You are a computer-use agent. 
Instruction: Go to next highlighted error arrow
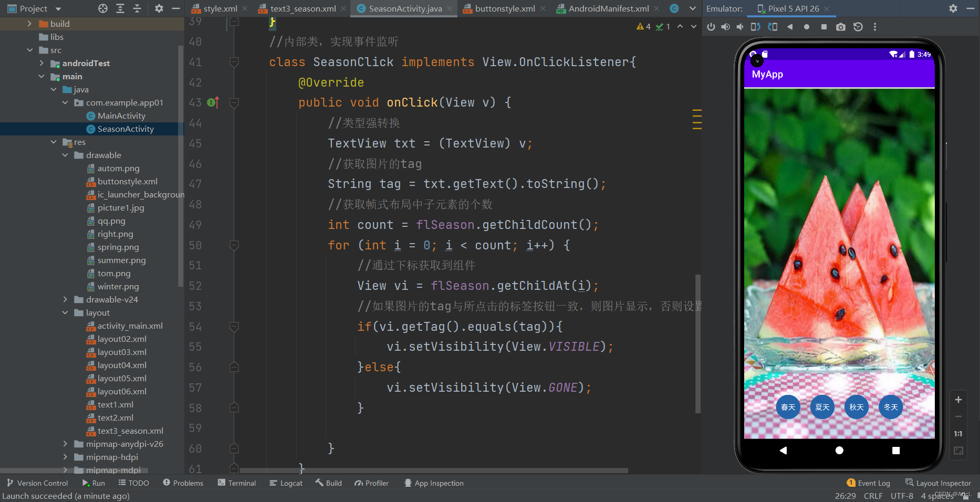coord(694,26)
